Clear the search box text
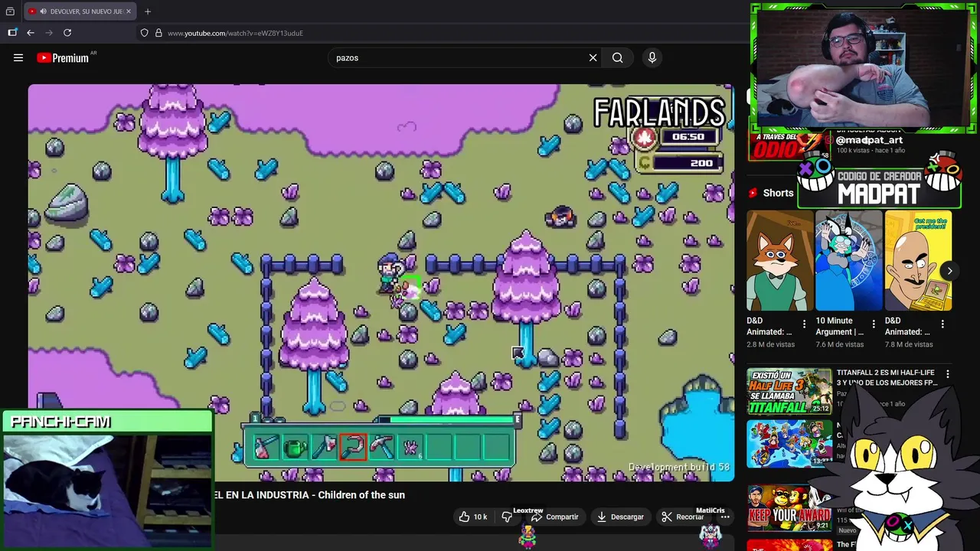 pos(593,57)
